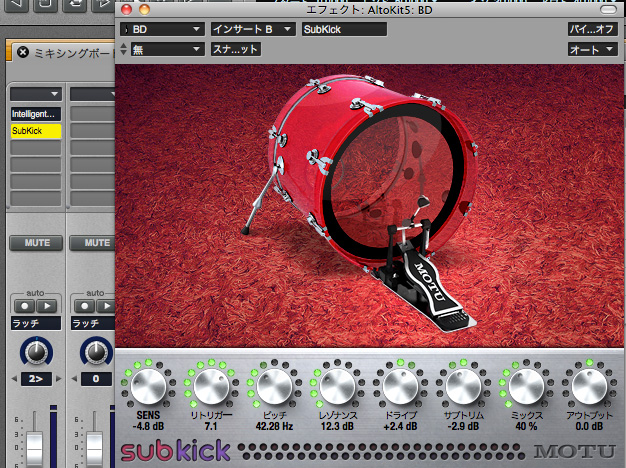Viewport: 626px width, 468px height.
Task: Click the 0.0 dB output value
Action: click(589, 426)
